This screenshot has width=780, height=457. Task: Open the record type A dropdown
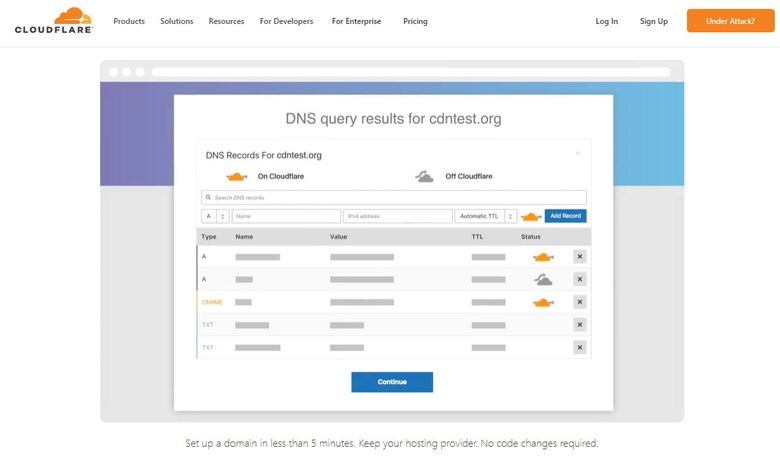click(x=215, y=216)
